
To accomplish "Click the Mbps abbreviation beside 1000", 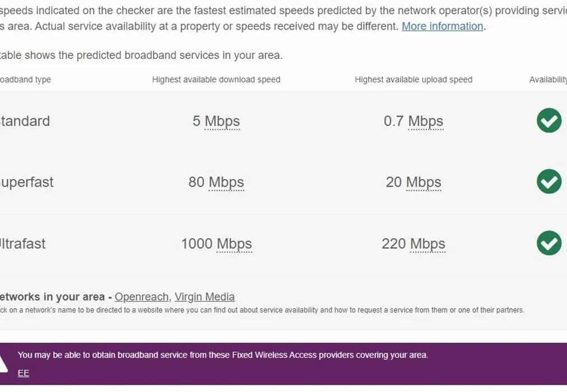I will [x=234, y=244].
